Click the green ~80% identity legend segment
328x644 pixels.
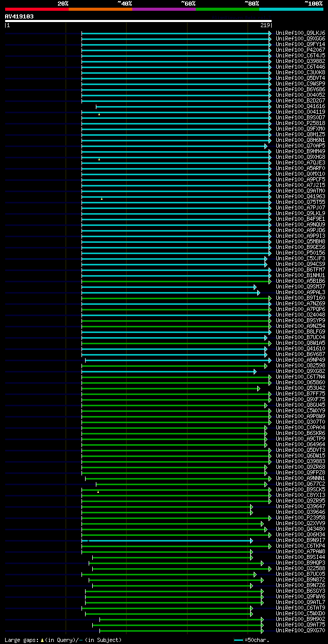228,9
